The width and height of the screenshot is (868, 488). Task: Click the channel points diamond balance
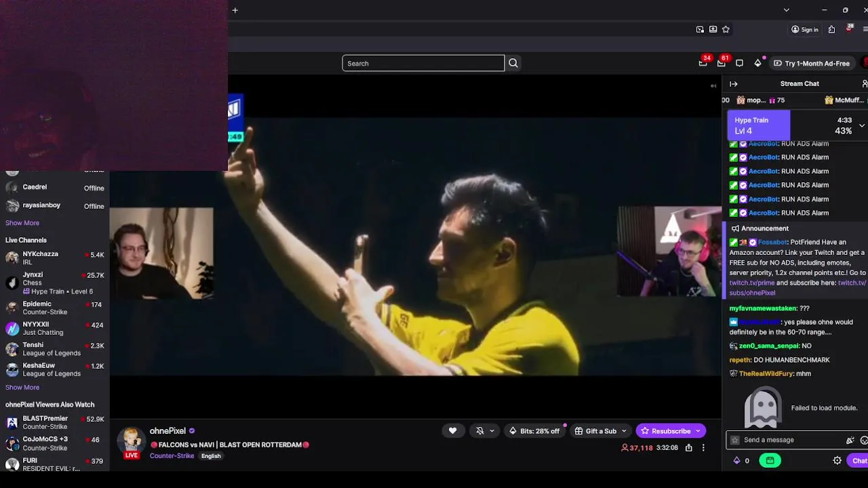(741, 461)
